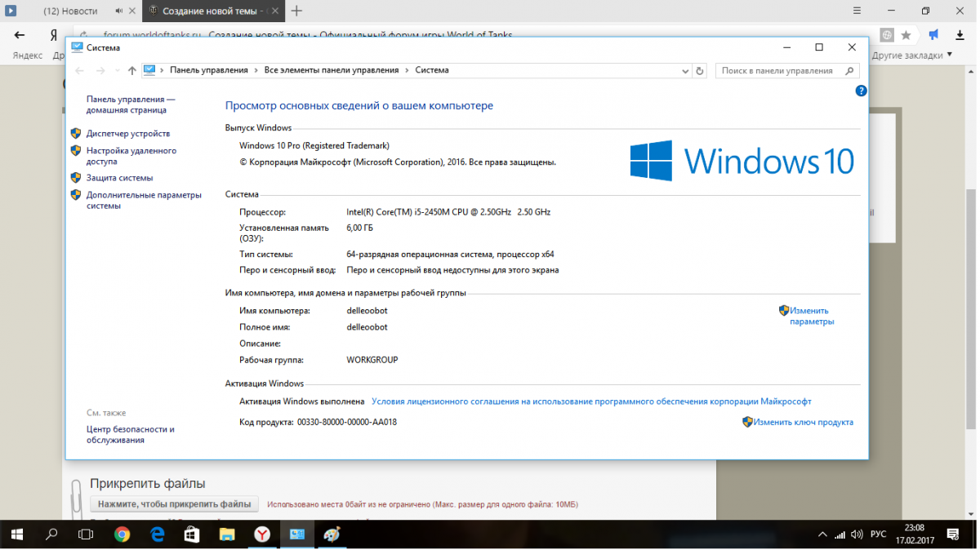Open volume control tray icon
The image size is (980, 550).
tap(857, 534)
